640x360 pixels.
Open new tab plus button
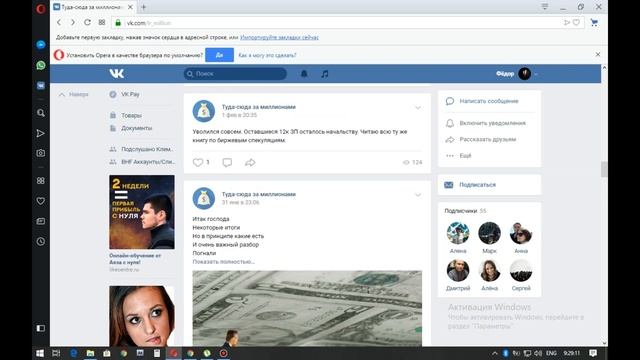click(x=144, y=7)
